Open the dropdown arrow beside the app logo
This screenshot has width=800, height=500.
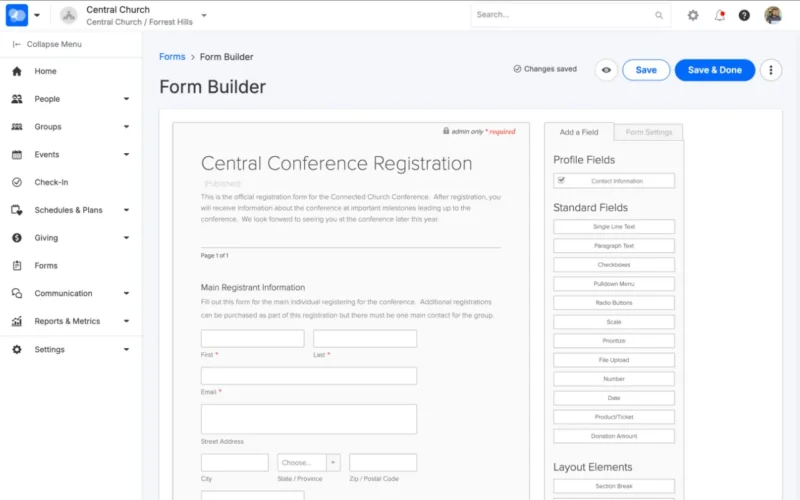click(37, 15)
